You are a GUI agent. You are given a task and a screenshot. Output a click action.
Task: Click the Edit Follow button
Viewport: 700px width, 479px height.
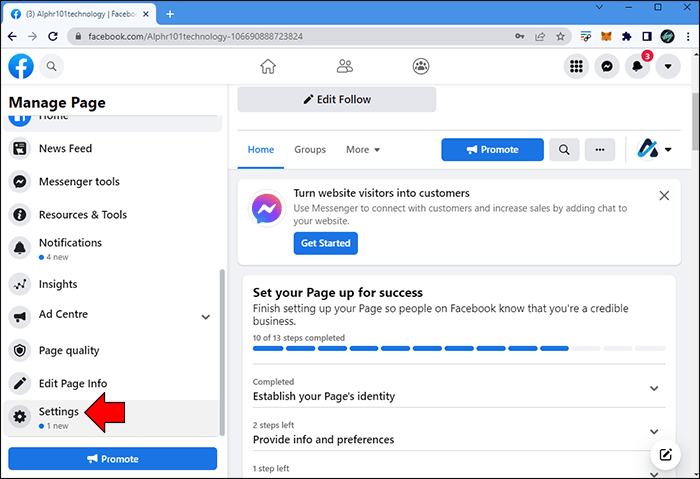click(x=337, y=99)
